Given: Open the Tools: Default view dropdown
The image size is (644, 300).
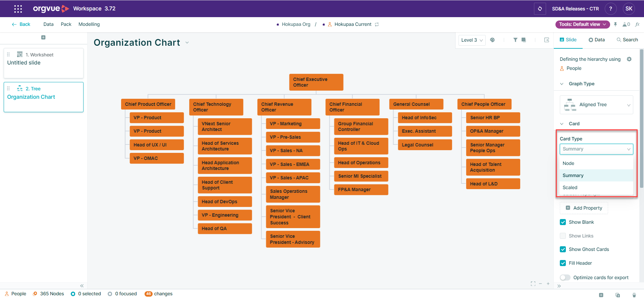Looking at the screenshot, I should coord(583,24).
